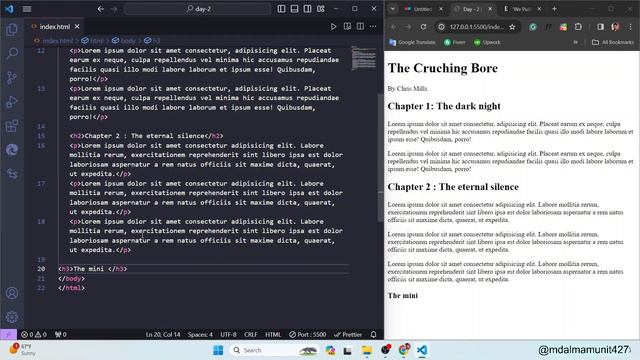Open the Windows Start menu
Viewport: 640px width, 360px height.
(218, 350)
